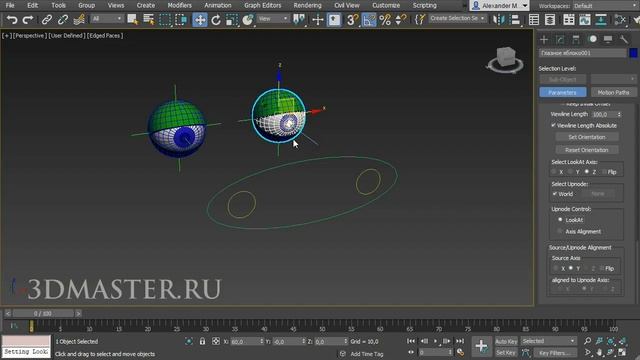Open the Create tab in command panel

(x=544, y=39)
